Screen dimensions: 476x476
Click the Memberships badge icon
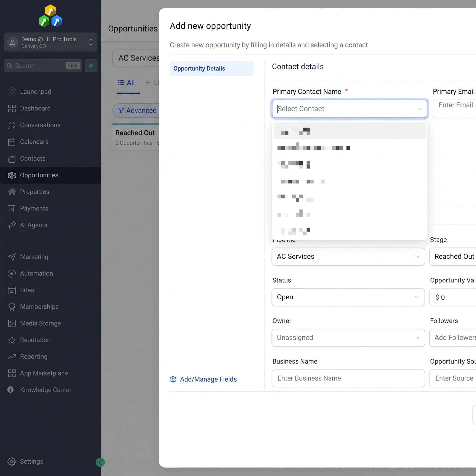pos(12,307)
